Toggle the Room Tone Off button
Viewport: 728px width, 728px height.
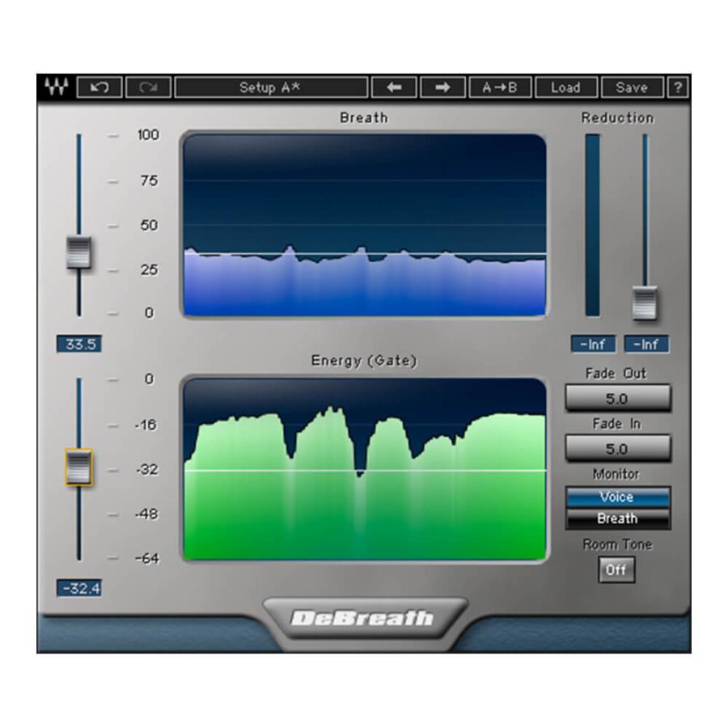tap(616, 569)
